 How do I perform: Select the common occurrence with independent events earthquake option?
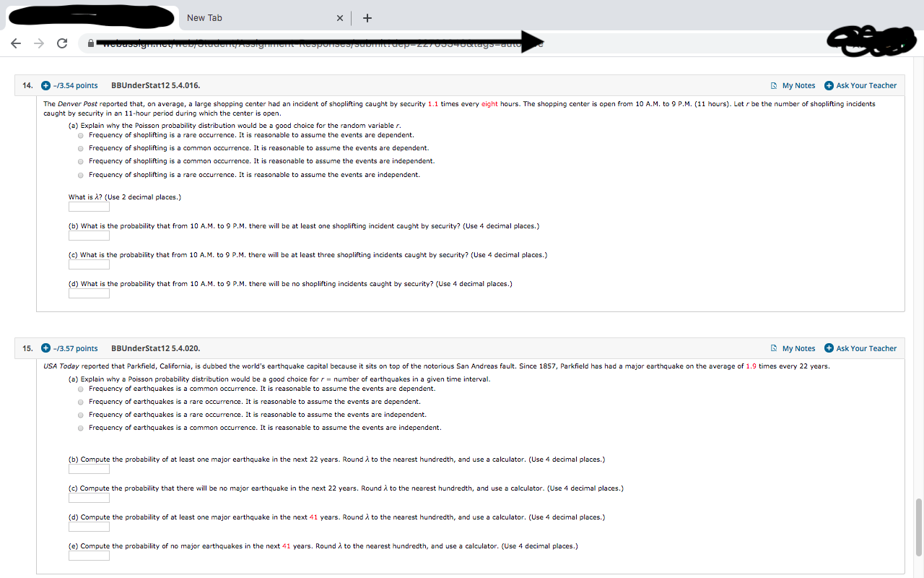[x=80, y=427]
